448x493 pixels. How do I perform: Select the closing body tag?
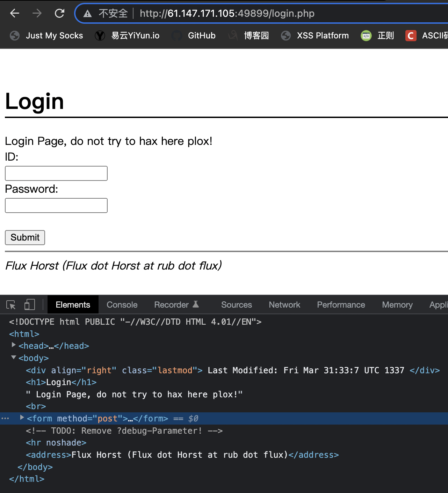[35, 467]
